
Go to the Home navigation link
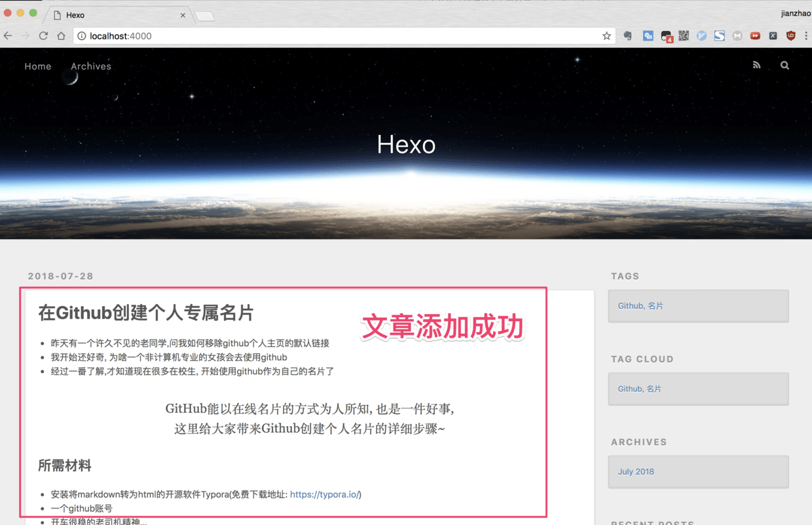coord(38,66)
